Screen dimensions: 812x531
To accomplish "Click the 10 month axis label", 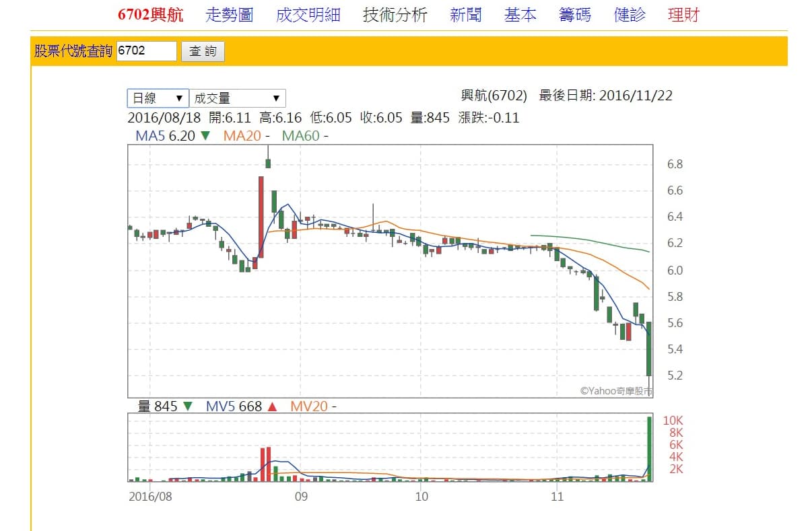I will point(421,497).
